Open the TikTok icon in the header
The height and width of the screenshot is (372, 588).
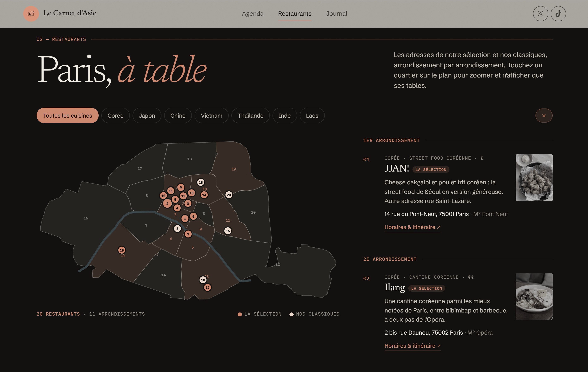click(x=558, y=14)
